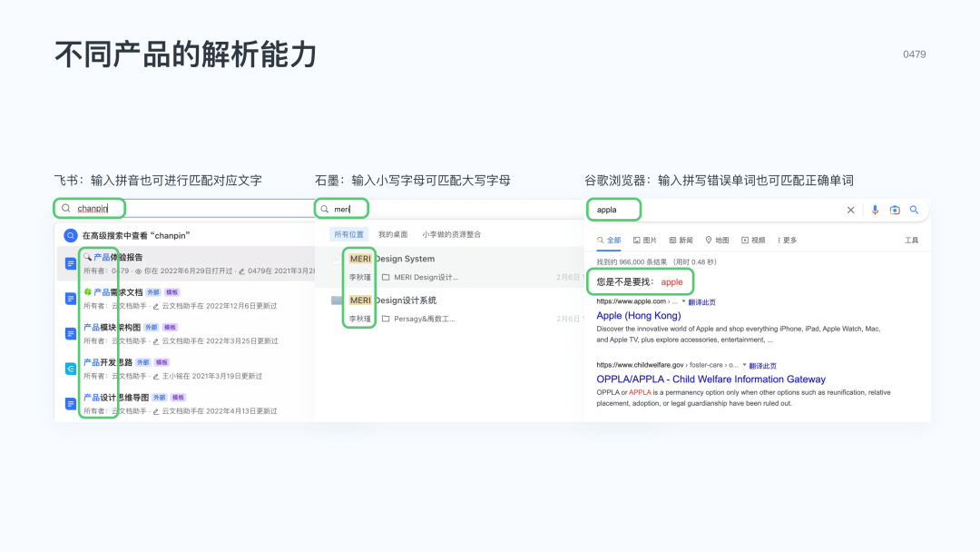Open the 工具 search tools
980x552 pixels.
[912, 240]
